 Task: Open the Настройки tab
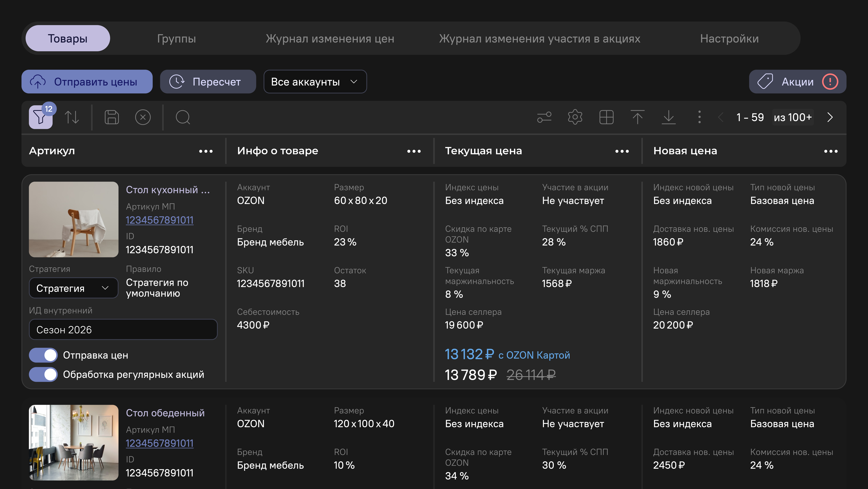[x=729, y=38]
